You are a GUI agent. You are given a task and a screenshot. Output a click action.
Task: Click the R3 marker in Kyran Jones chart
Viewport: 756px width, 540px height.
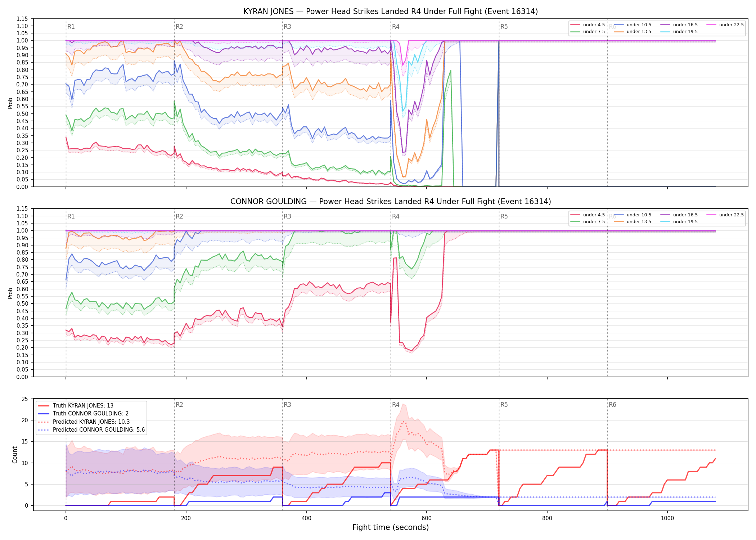click(287, 27)
